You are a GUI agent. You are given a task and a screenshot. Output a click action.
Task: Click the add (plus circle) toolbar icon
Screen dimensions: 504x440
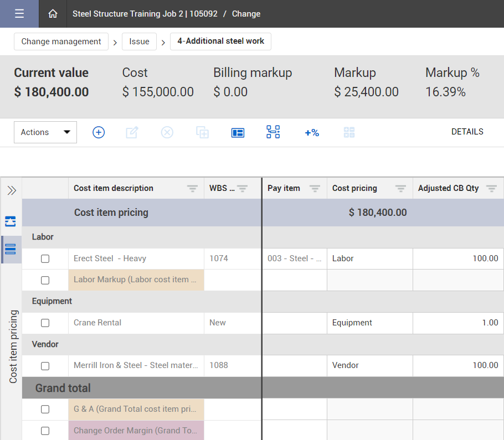pyautogui.click(x=99, y=132)
